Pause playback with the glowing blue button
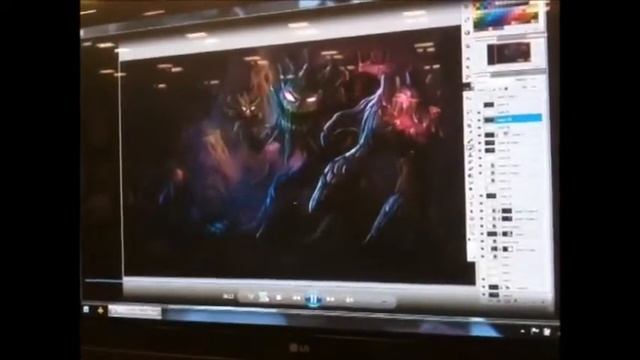The height and width of the screenshot is (360, 640). pyautogui.click(x=313, y=299)
